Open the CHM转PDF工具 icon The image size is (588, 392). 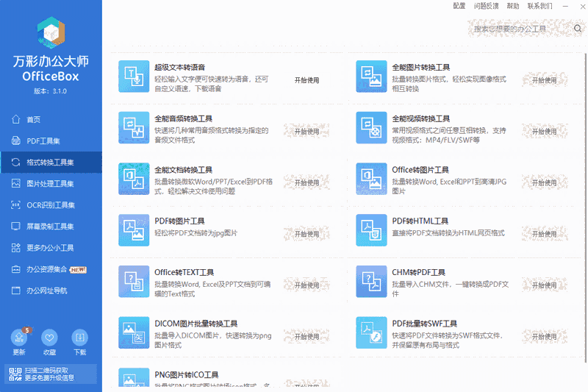371,282
